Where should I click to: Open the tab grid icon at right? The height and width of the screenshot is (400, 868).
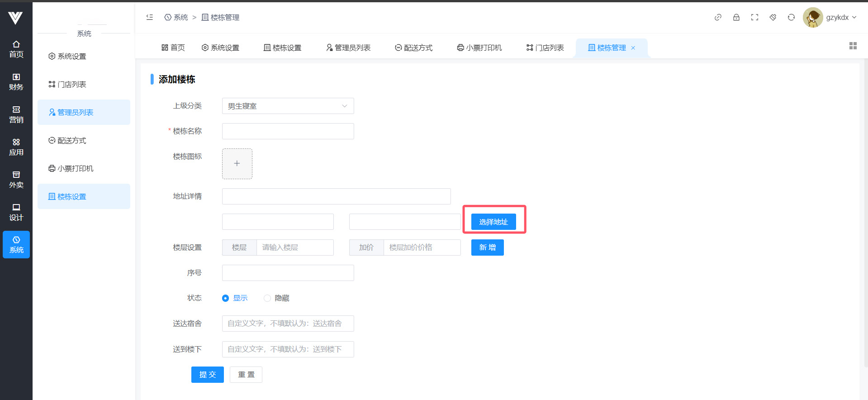pyautogui.click(x=853, y=46)
